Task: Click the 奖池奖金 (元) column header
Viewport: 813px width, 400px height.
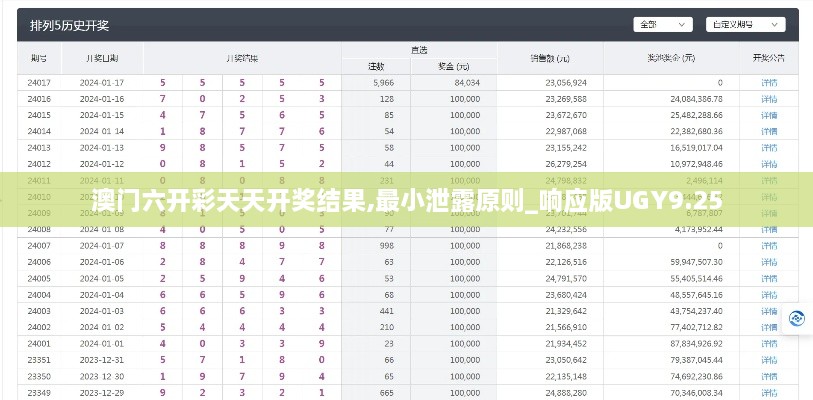Action: click(x=671, y=58)
